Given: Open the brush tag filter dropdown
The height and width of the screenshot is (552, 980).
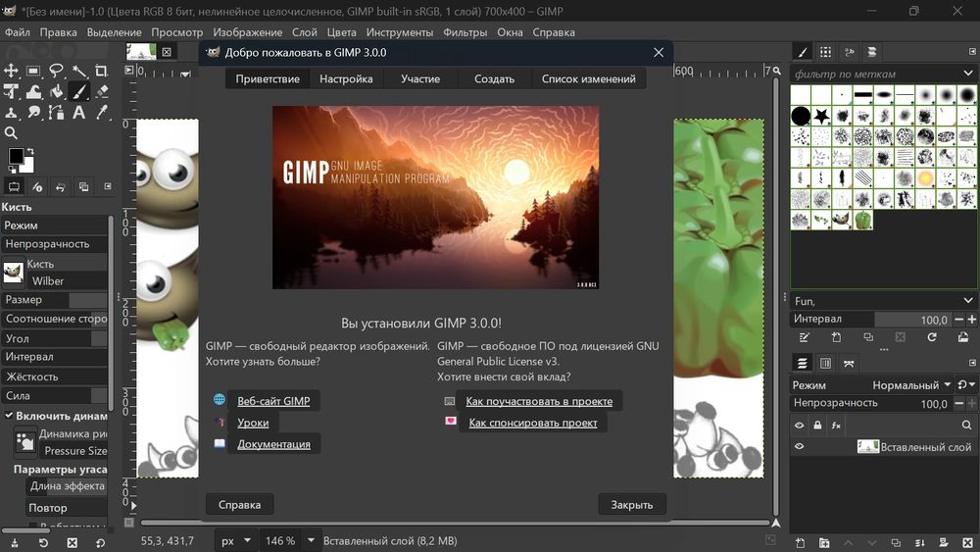Looking at the screenshot, I should pyautogui.click(x=968, y=74).
